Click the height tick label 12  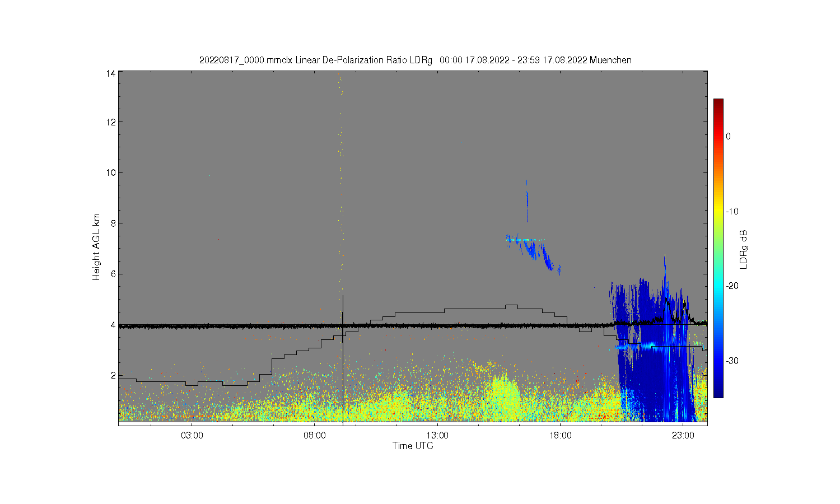111,122
